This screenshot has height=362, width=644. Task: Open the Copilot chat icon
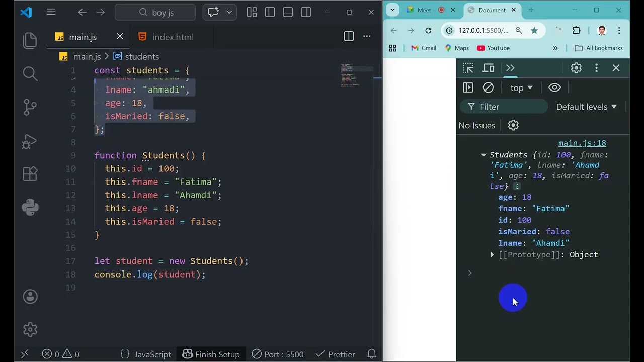213,12
